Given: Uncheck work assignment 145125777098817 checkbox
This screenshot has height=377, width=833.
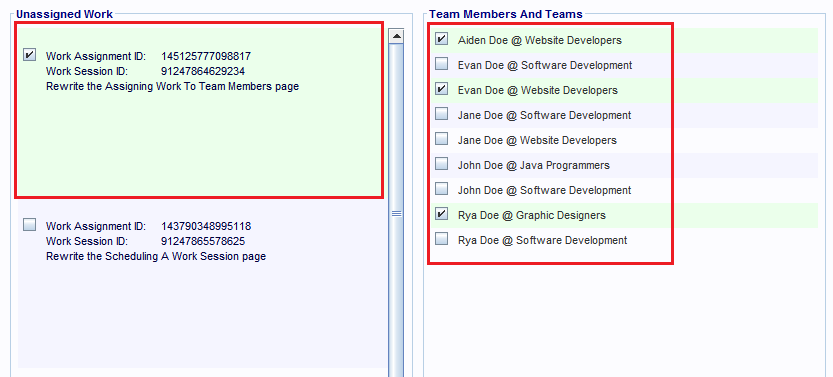Looking at the screenshot, I should [30, 55].
